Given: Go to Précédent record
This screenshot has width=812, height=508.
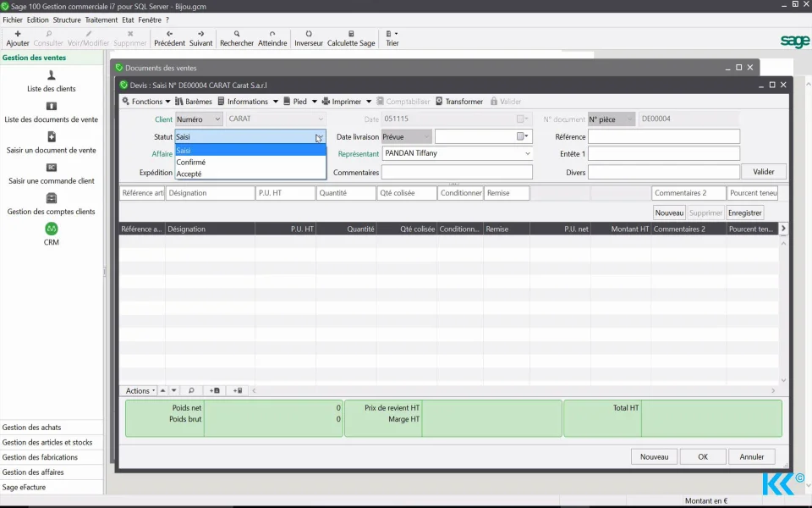Looking at the screenshot, I should [x=169, y=38].
